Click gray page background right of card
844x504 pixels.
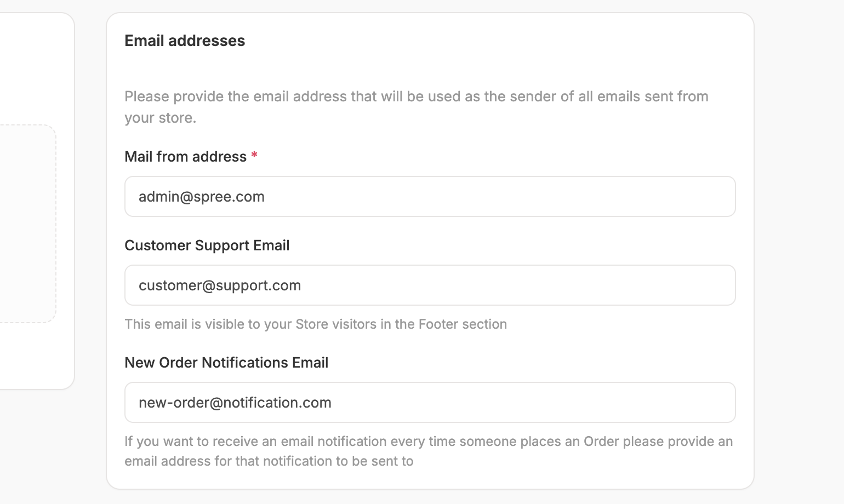click(x=799, y=252)
